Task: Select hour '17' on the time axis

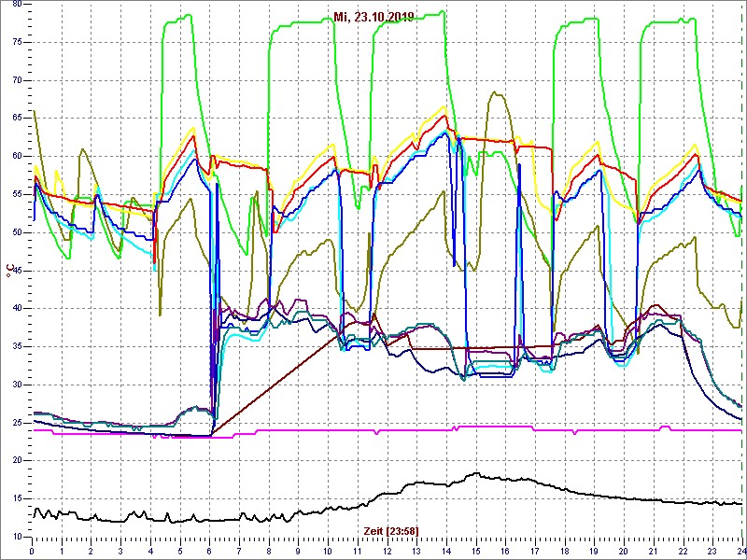Action: [535, 552]
